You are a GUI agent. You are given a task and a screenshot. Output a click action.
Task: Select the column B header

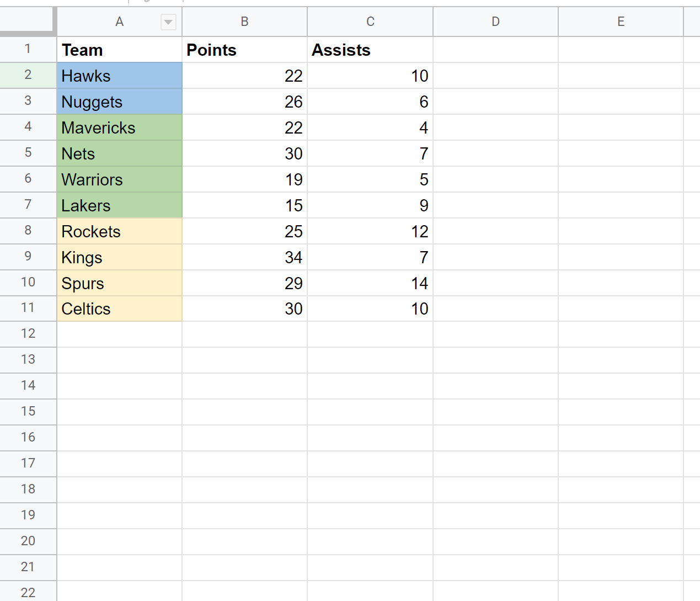point(244,22)
